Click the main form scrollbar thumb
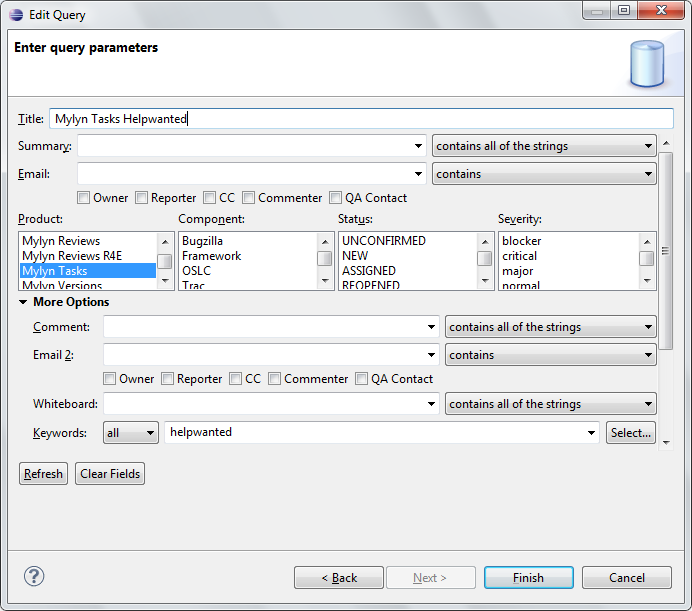Screen dimensions: 692x611 (x=666, y=251)
